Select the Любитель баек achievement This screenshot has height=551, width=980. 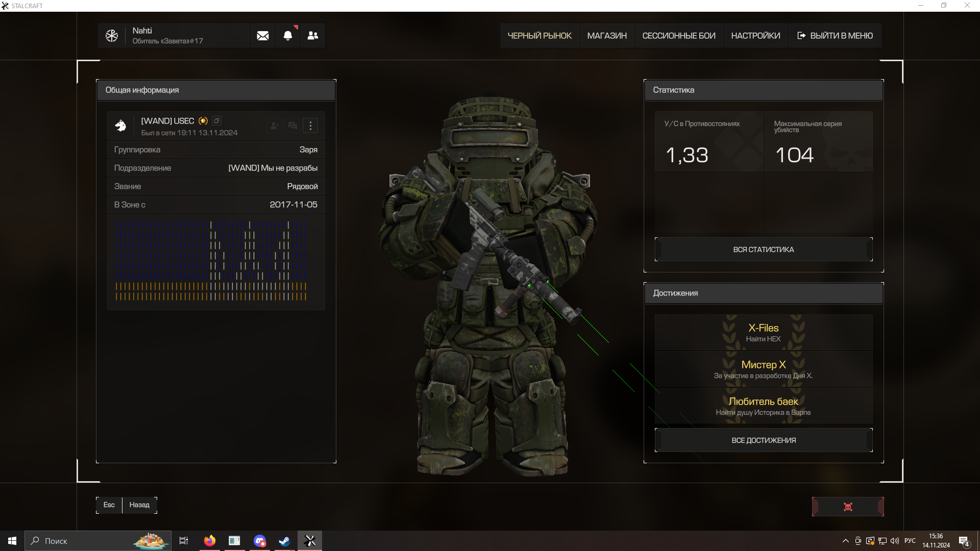(x=764, y=406)
